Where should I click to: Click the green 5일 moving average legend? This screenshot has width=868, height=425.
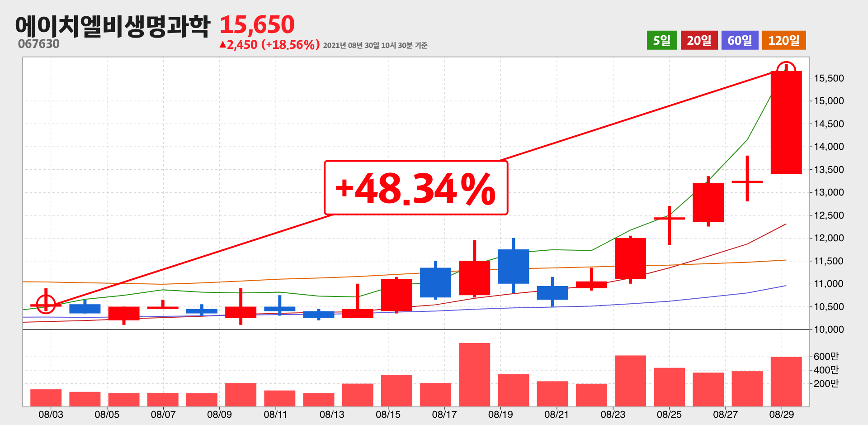click(x=662, y=40)
